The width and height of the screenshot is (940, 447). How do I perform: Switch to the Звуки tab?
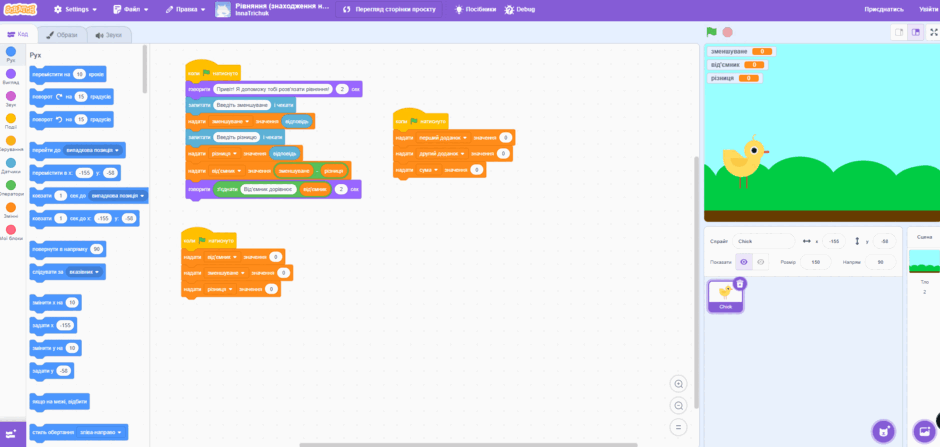pyautogui.click(x=109, y=35)
